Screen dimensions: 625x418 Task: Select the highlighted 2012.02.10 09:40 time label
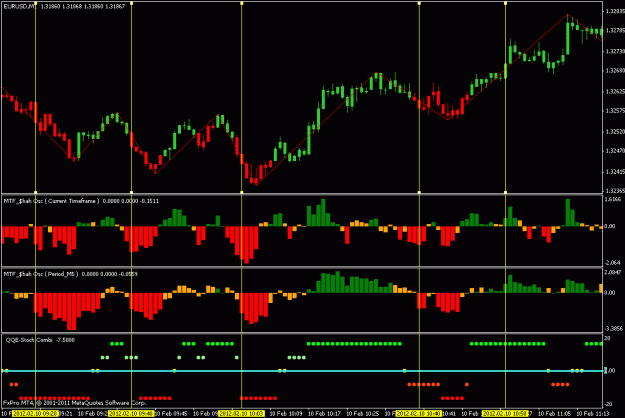132,414
